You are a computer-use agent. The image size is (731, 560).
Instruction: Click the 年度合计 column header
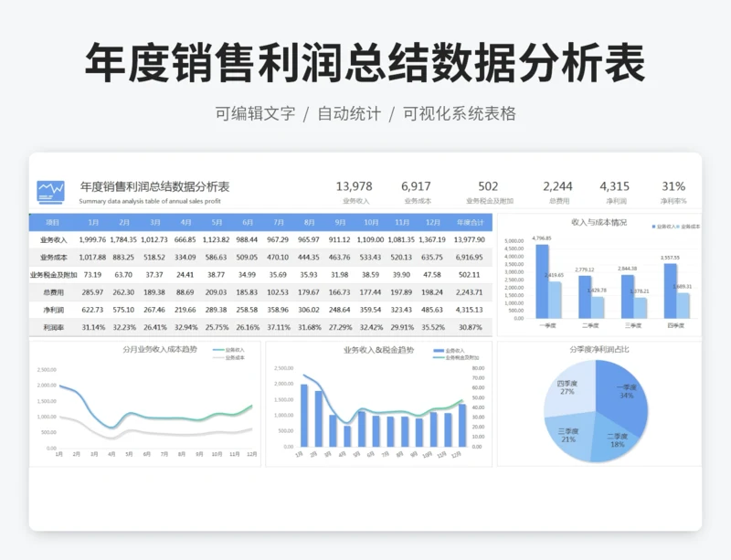tap(470, 222)
